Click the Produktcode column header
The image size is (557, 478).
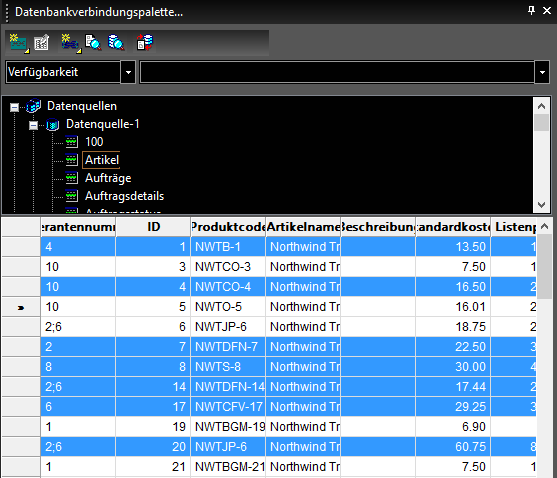(x=228, y=227)
